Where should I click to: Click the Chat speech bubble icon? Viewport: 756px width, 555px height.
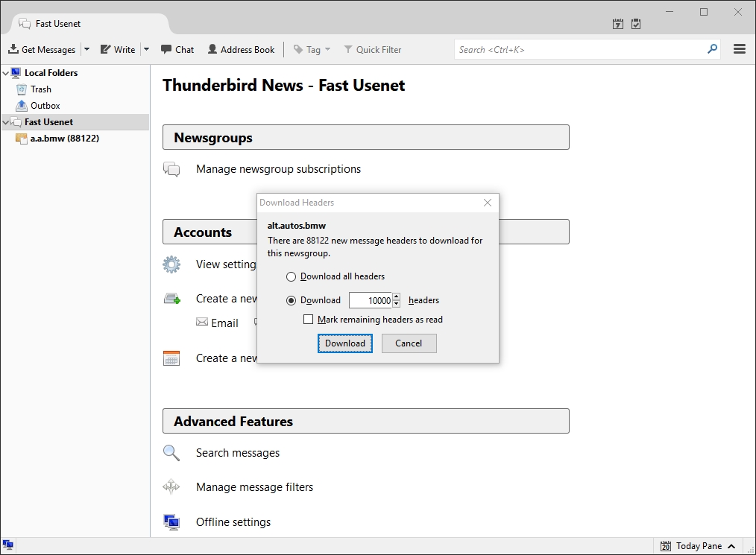[166, 49]
